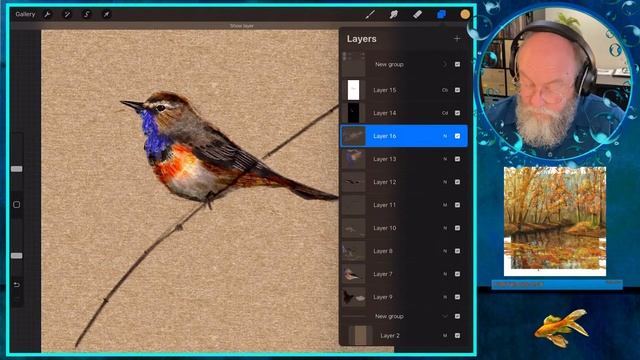Toggle Layer 8 visibility checkbox
This screenshot has width=640, height=360.
pos(457,251)
